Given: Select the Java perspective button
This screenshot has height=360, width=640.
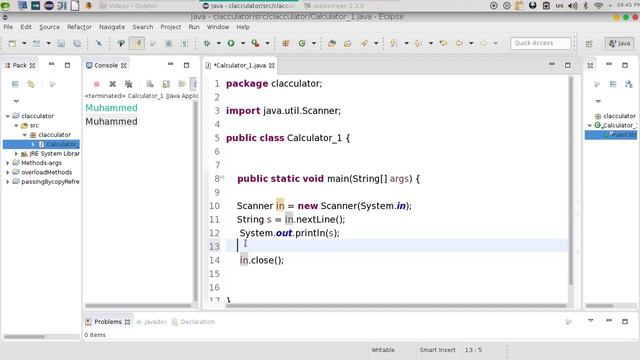Looking at the screenshot, I should coord(620,43).
